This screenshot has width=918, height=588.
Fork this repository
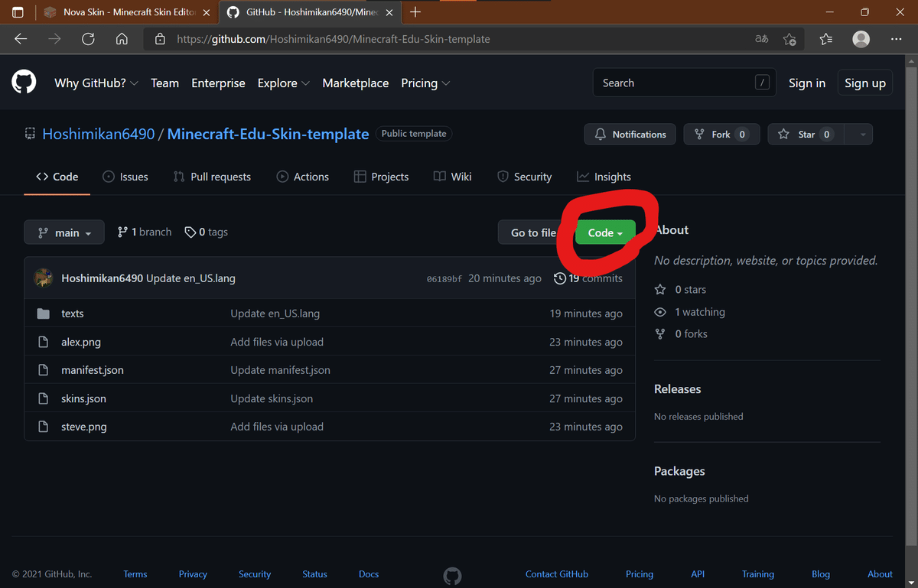[x=721, y=135]
